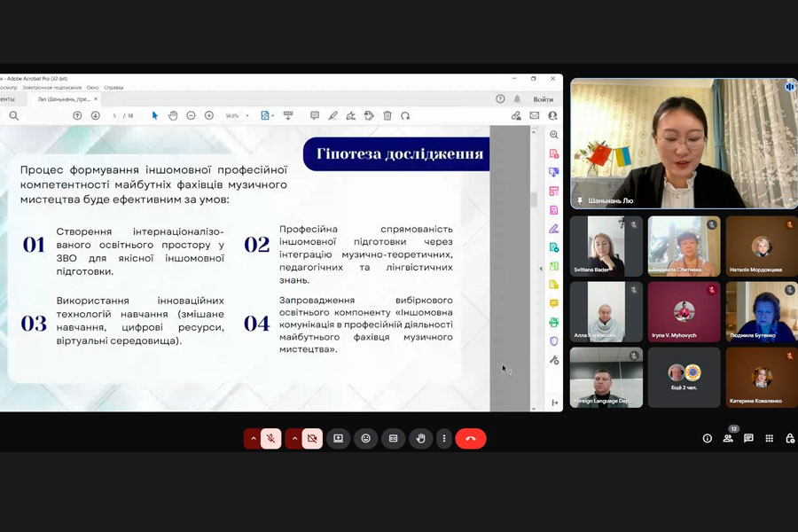This screenshot has width=798, height=532.
Task: Toggle the muted microphone button
Action: 271,438
